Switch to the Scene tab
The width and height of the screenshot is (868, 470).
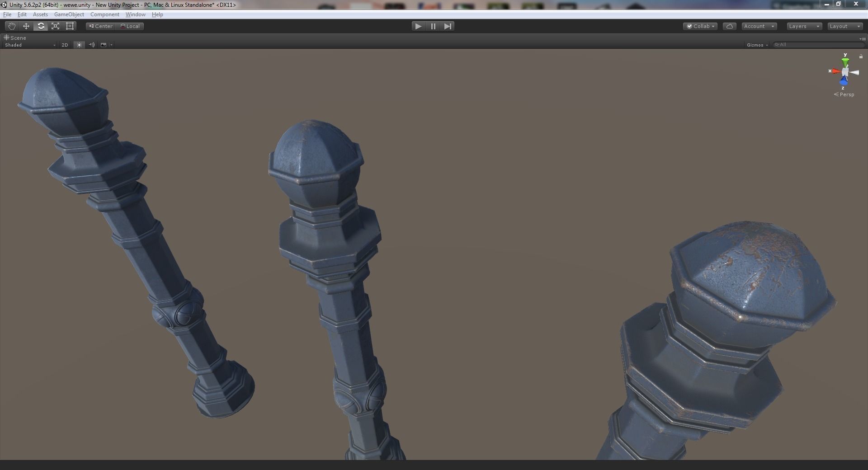click(x=15, y=38)
